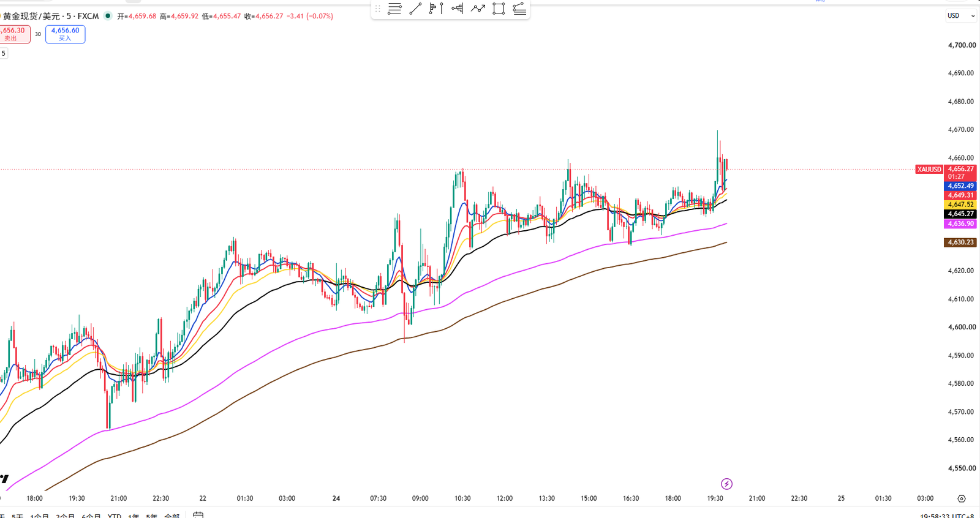Viewport: 980px width, 518px height.
Task: Click the blue 4,652.49 moving average label
Action: (961, 186)
